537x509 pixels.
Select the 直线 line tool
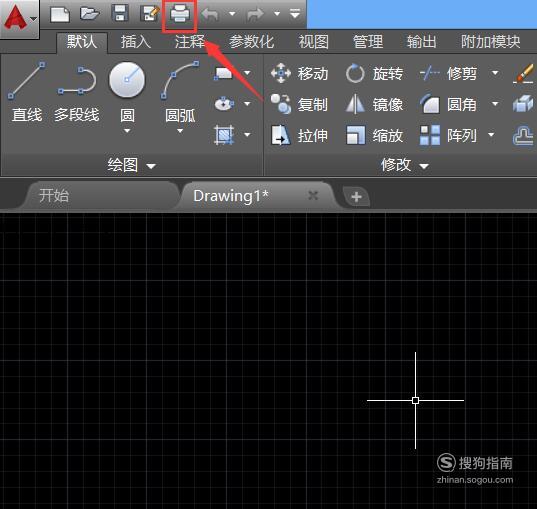[27, 92]
